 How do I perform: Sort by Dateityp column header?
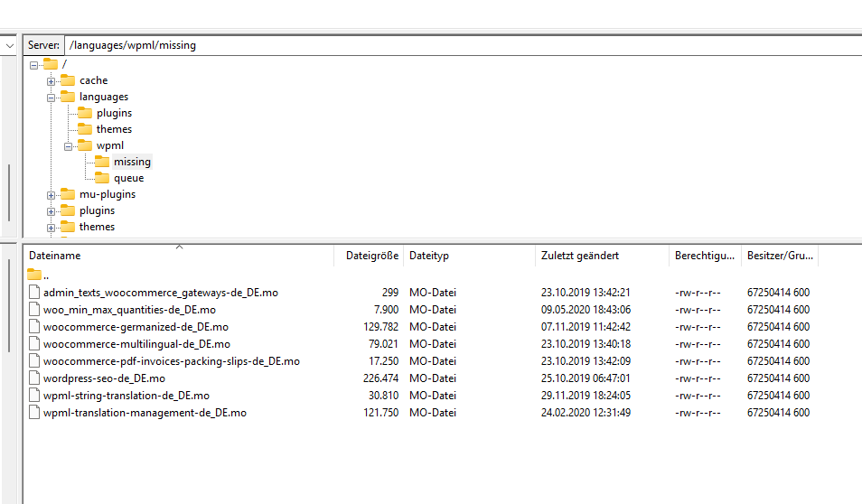coord(469,256)
